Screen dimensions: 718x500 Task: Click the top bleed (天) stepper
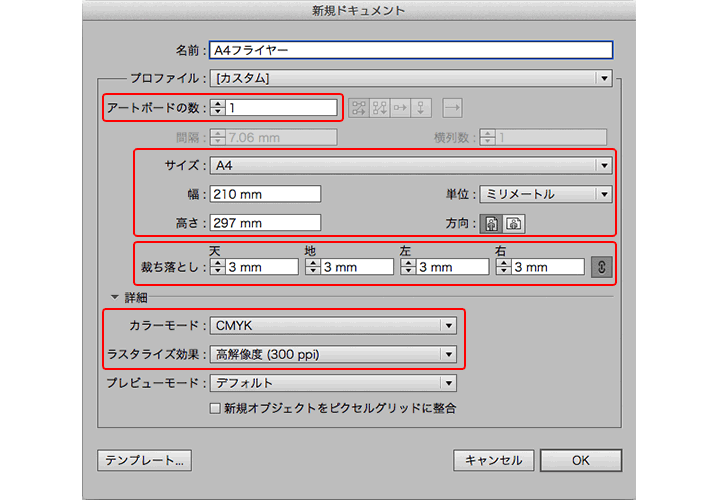coord(216,267)
